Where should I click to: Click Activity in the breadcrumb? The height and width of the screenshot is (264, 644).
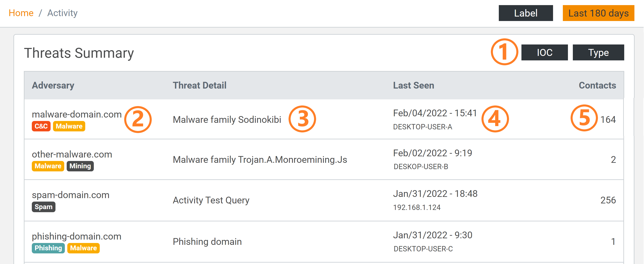coord(62,13)
